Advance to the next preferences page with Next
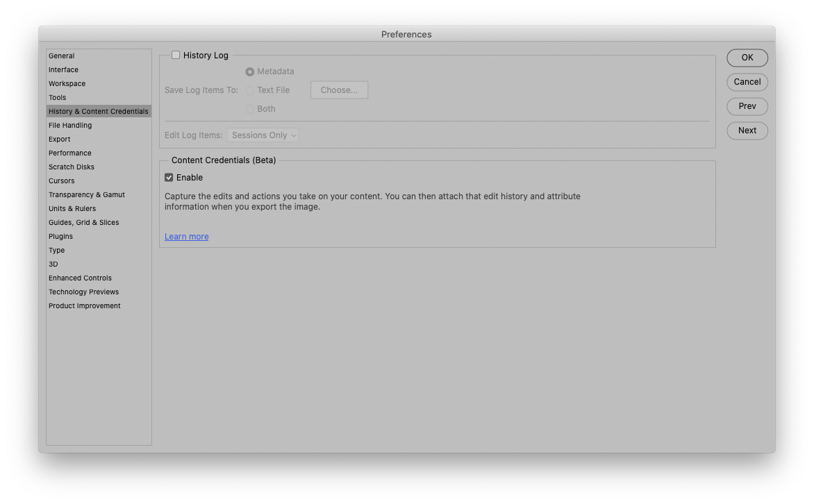The image size is (814, 504). pos(747,131)
